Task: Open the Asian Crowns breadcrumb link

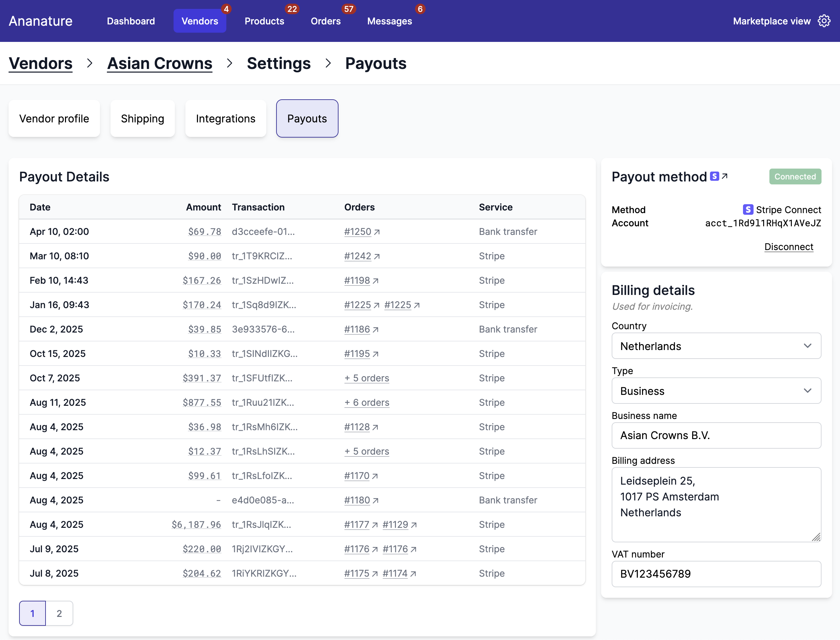Action: click(160, 63)
